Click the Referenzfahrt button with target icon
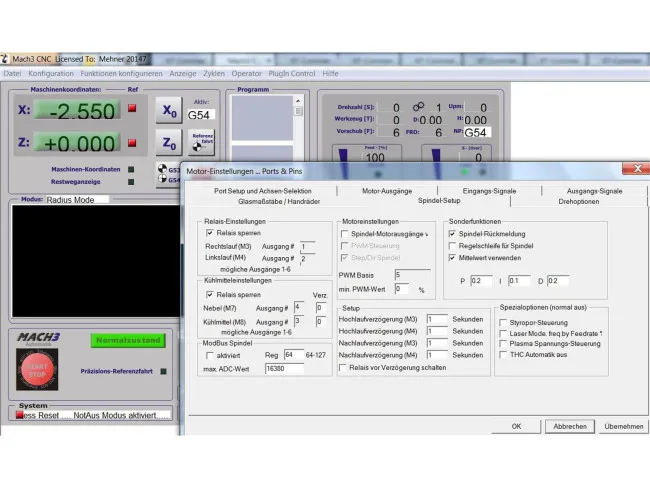The image size is (650, 488). [201, 142]
